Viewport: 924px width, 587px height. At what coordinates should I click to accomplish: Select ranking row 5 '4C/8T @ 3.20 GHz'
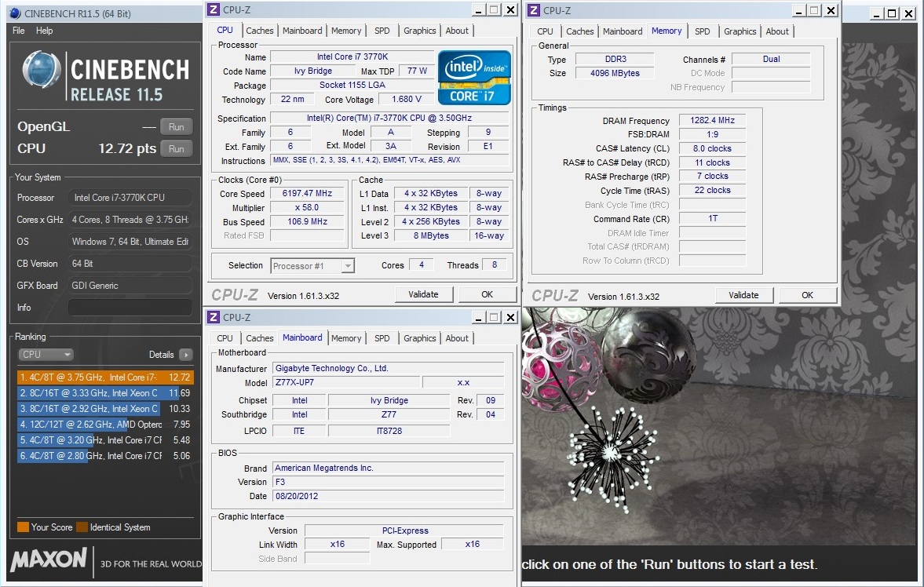[105, 440]
